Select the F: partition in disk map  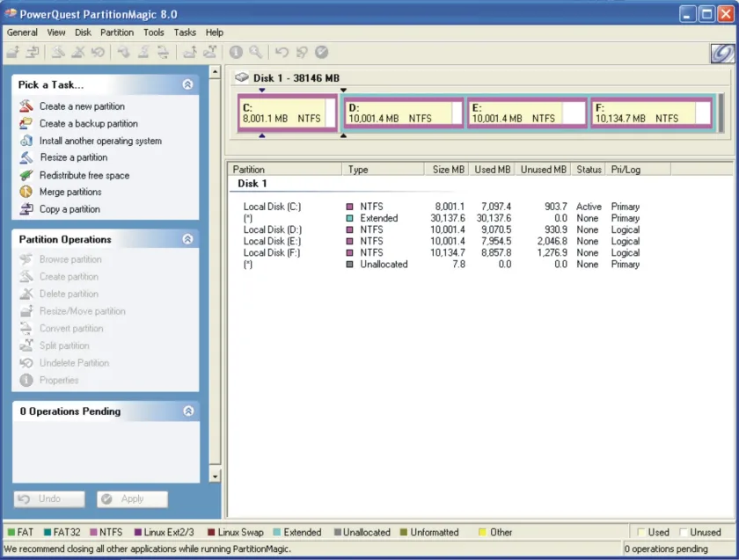(651, 113)
